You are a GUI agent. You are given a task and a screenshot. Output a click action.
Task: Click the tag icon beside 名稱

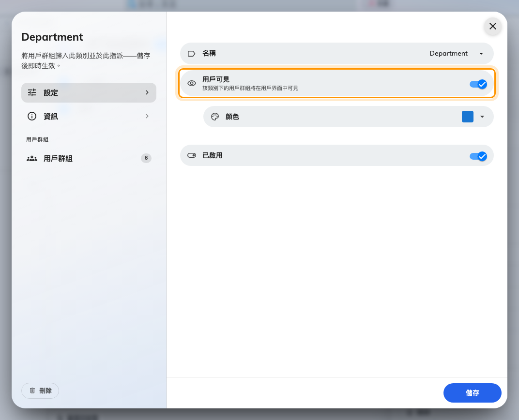191,54
